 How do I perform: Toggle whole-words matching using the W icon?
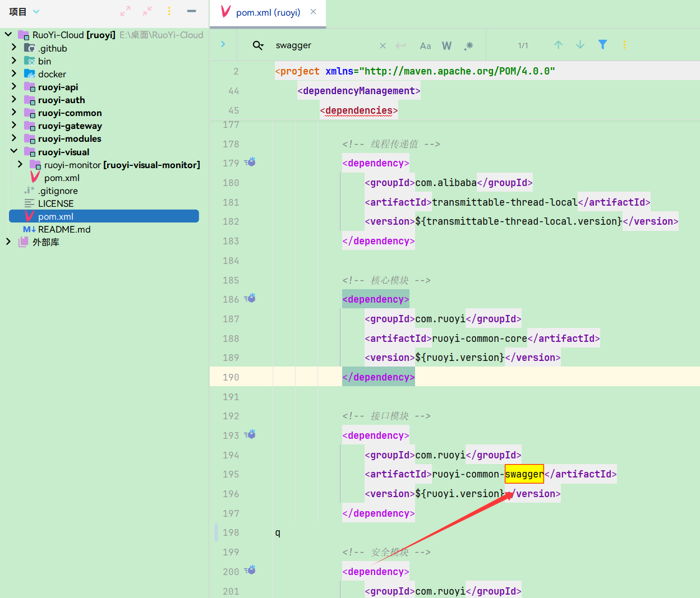coord(446,45)
